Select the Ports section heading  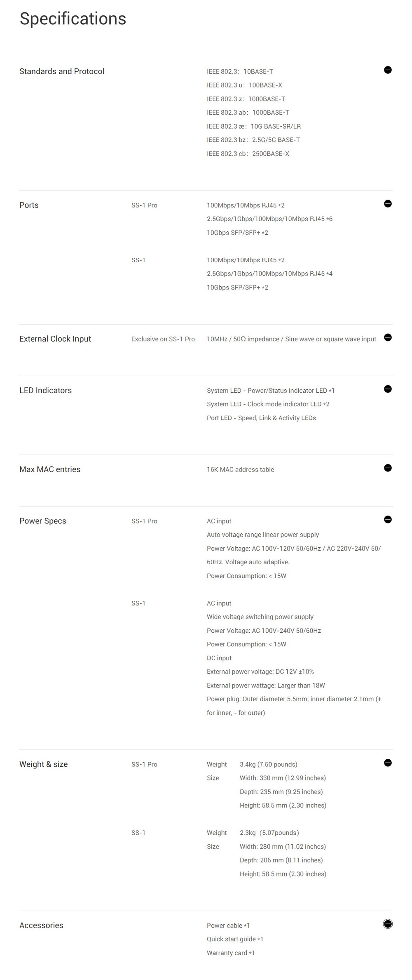point(29,205)
